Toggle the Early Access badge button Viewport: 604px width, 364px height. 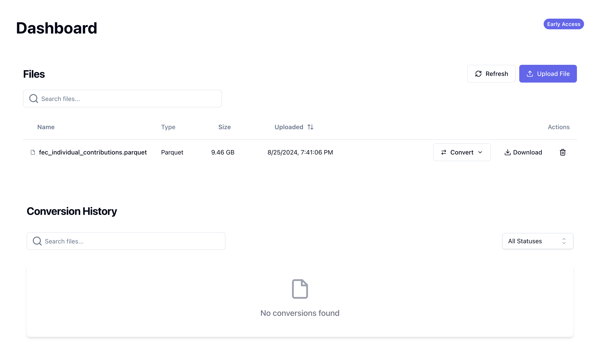pyautogui.click(x=564, y=24)
